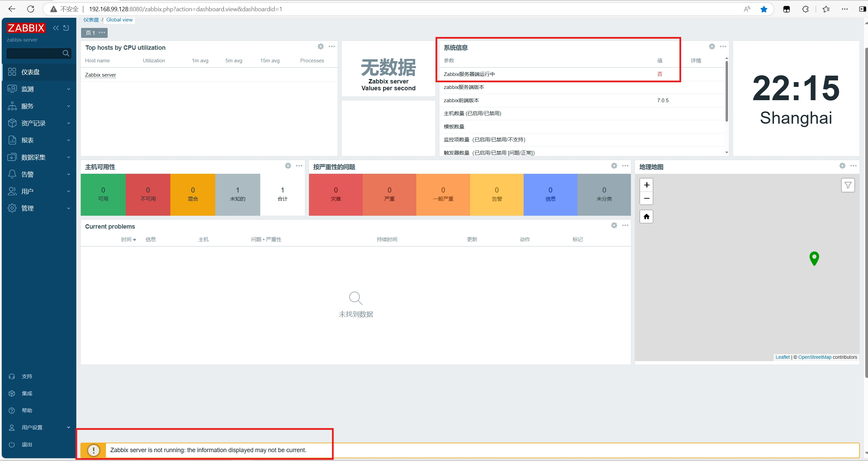Viewport: 868px width, 461px height.
Task: Zoom out on the map with minus button
Action: pos(647,198)
